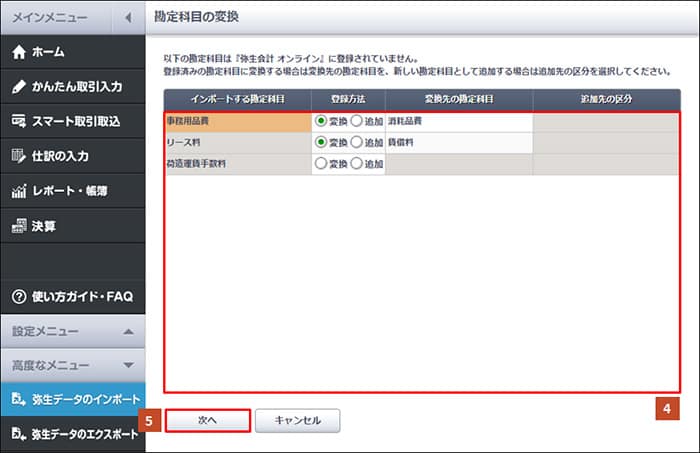Image resolution: width=700 pixels, height=453 pixels.
Task: Expand the 高度なメニュー section
Action: [x=127, y=365]
